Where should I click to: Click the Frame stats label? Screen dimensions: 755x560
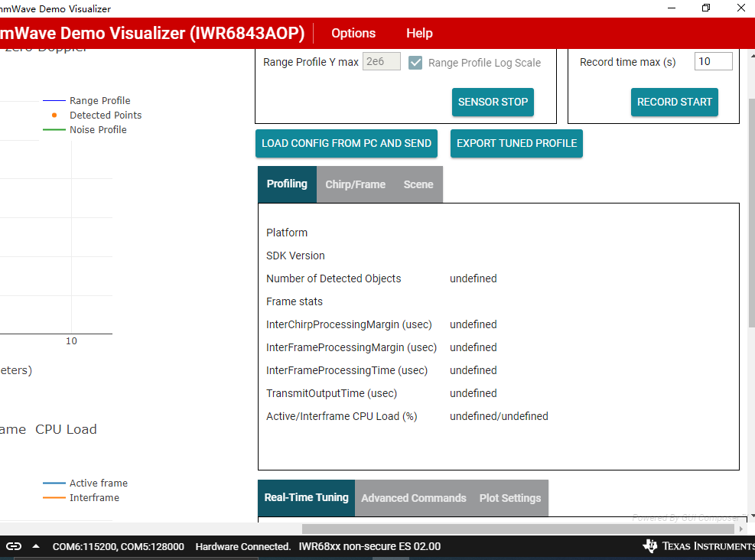295,301
